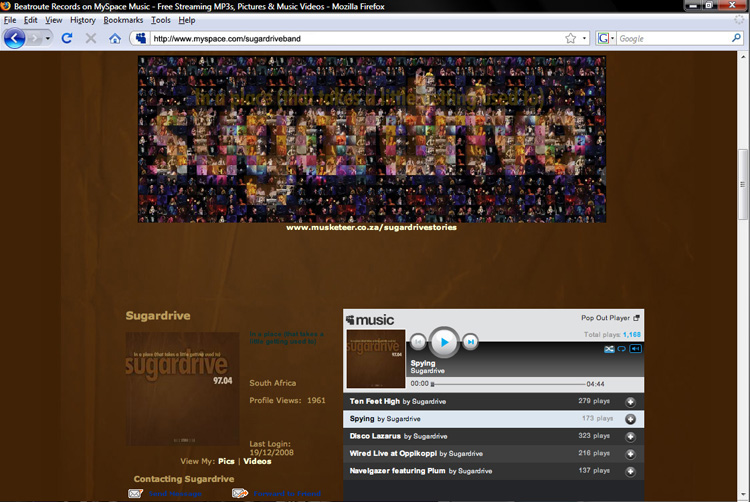Open the Tools menu
Screen dimensions: 750x502
(161, 20)
